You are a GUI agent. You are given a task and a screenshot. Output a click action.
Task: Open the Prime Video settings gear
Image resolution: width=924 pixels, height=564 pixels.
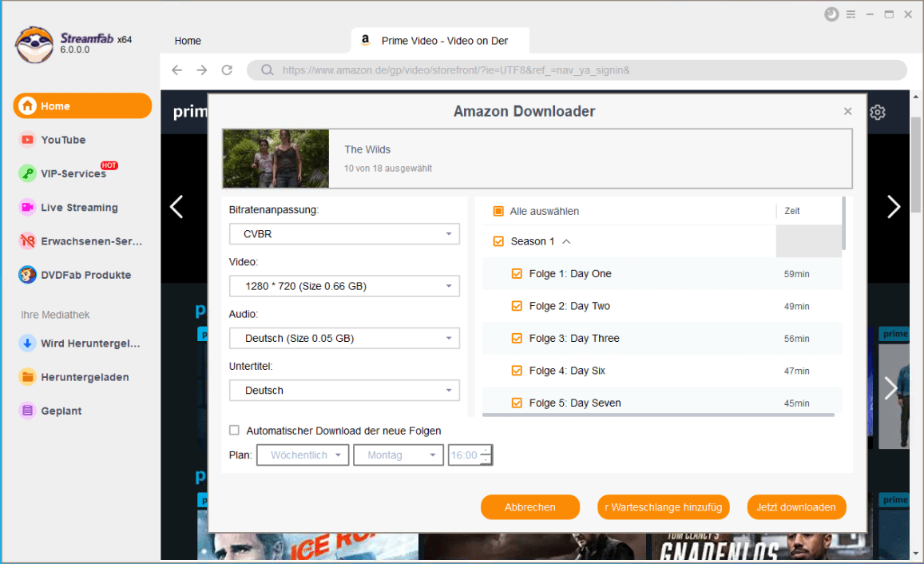click(878, 112)
